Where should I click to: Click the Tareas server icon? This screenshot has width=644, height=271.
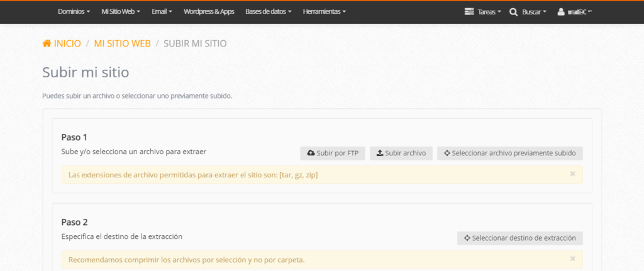469,12
